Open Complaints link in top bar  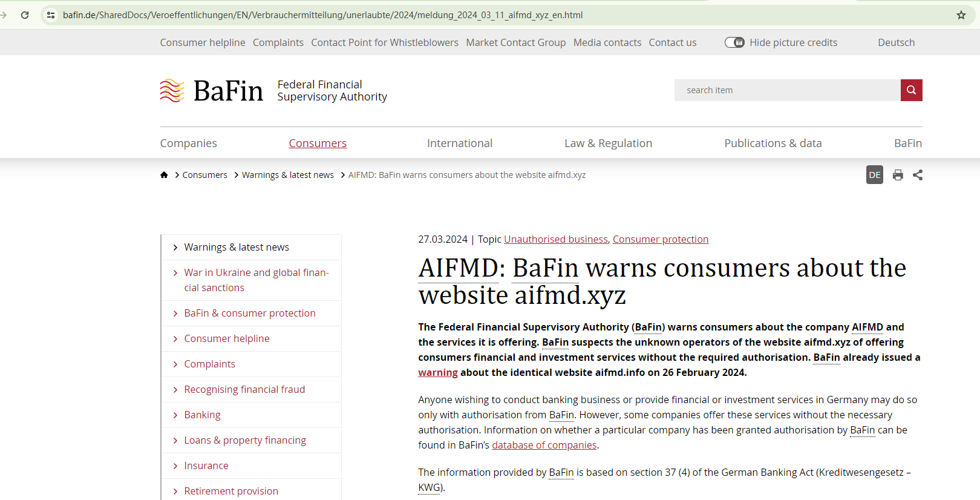[278, 42]
